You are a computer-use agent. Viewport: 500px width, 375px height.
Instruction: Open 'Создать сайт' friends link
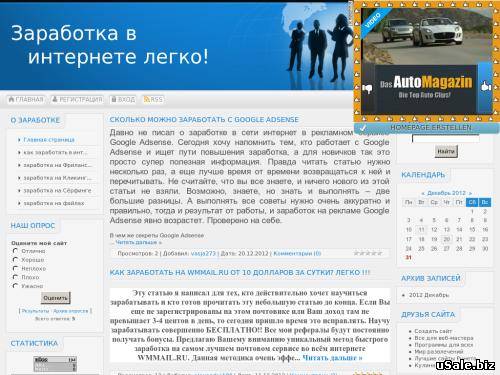[x=433, y=331]
